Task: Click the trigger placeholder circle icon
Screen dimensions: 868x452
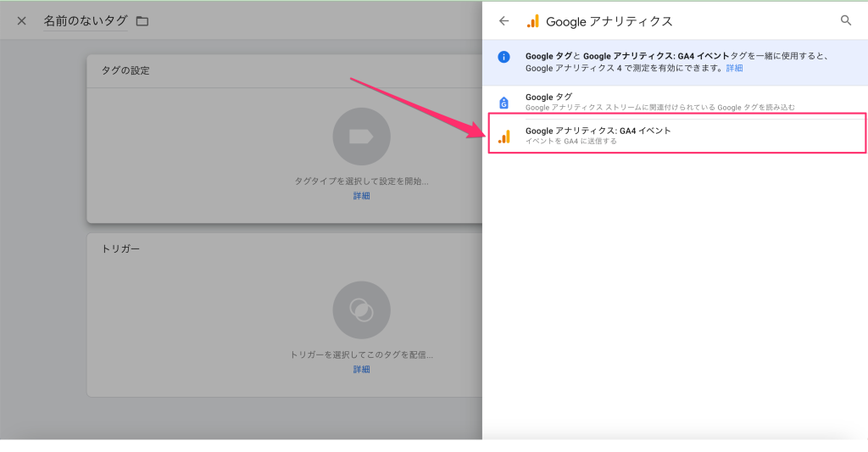Action: pos(361,310)
